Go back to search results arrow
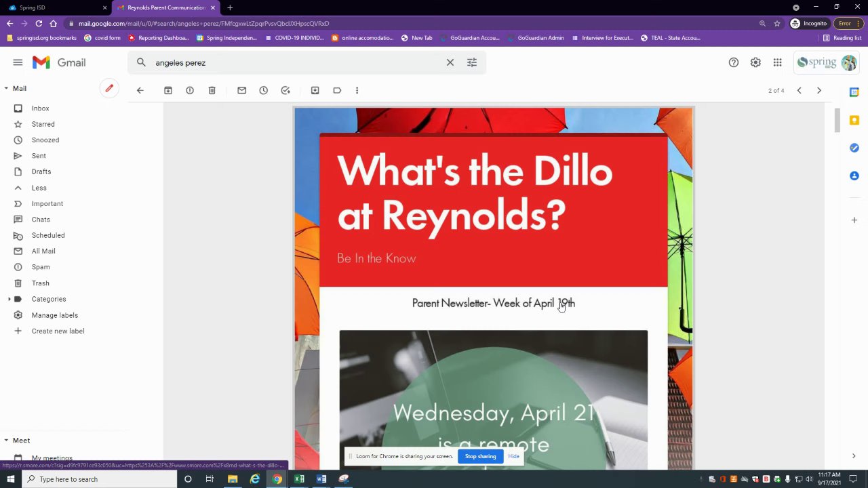Viewport: 868px width, 488px height. click(140, 90)
